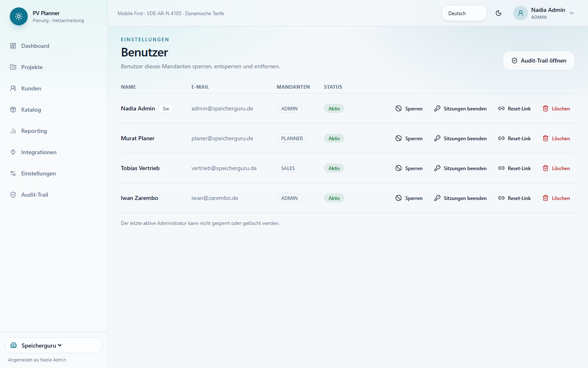Click the Sie badge next to Nadia Admin
The width and height of the screenshot is (588, 368).
pos(166,108)
